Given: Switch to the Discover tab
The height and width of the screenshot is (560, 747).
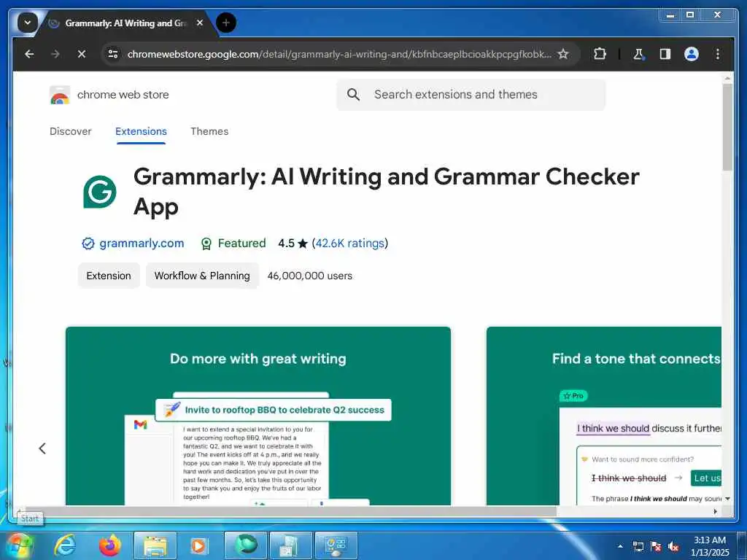Looking at the screenshot, I should 71,131.
